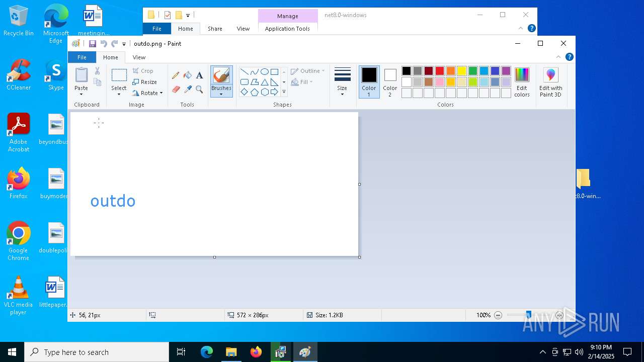
Task: Click the Paste clipboard icon
Action: (x=81, y=75)
